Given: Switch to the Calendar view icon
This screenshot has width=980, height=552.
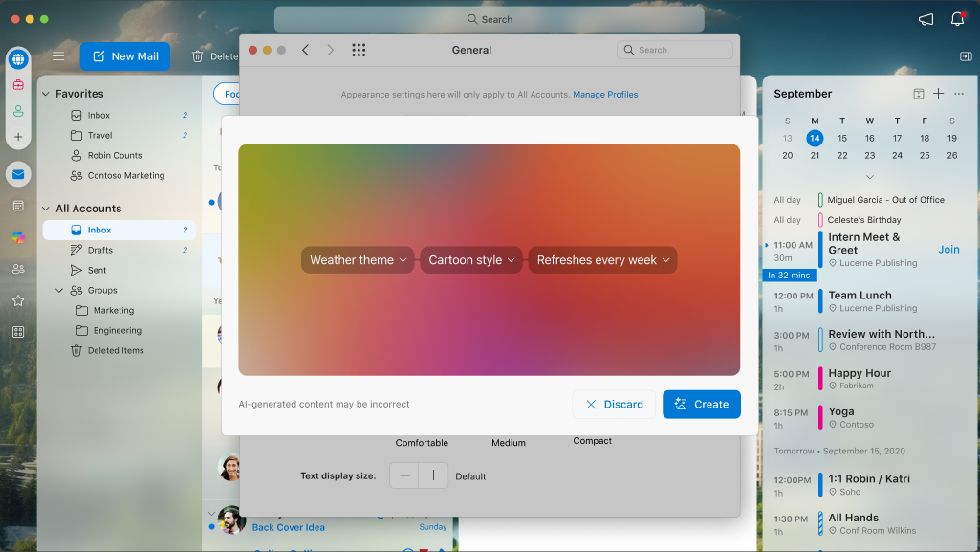Looking at the screenshot, I should pos(18,206).
